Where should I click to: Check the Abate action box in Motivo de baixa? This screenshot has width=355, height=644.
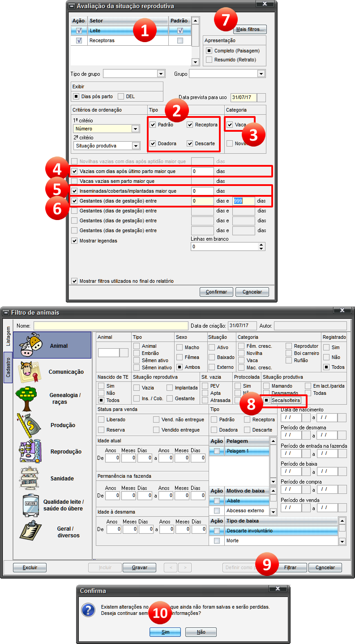217,501
